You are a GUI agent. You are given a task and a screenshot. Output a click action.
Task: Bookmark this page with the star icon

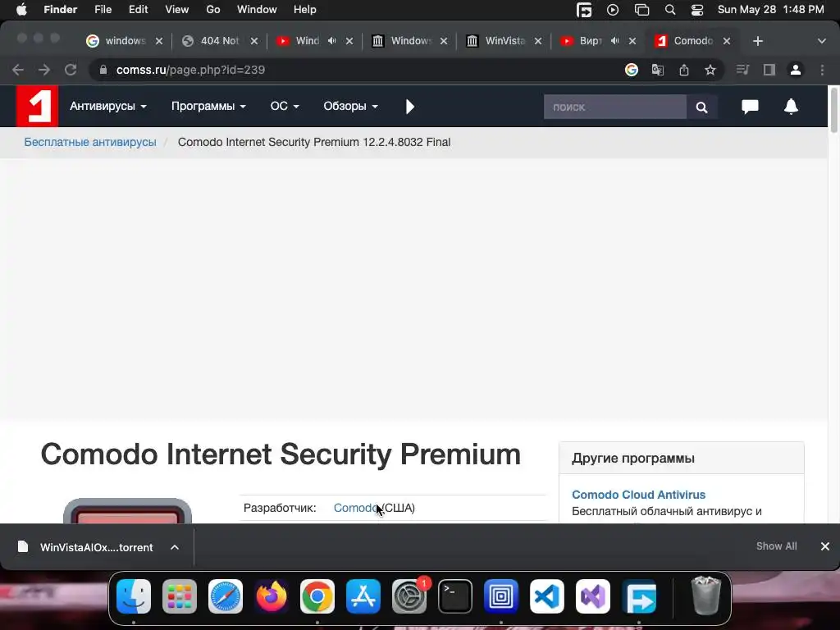click(x=710, y=70)
